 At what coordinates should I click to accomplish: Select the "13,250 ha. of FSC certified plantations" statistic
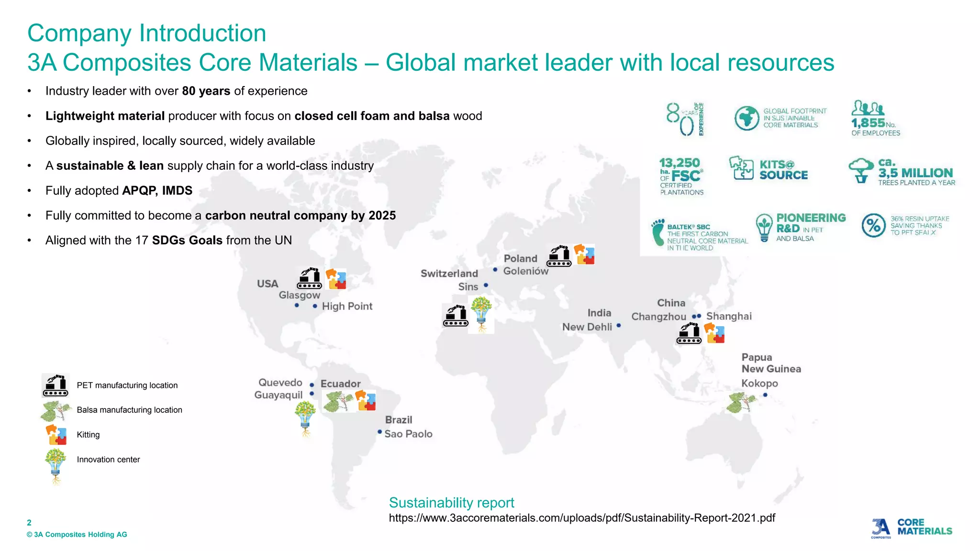coord(681,176)
